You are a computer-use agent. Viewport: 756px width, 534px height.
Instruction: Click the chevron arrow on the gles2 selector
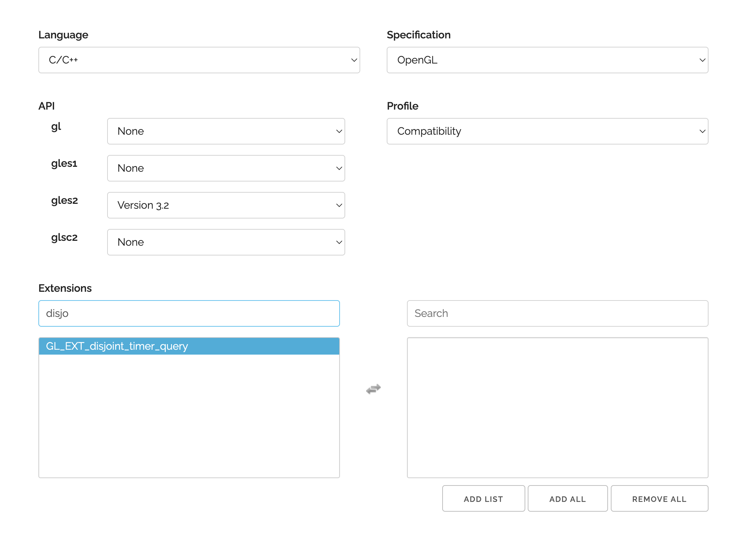click(x=339, y=205)
